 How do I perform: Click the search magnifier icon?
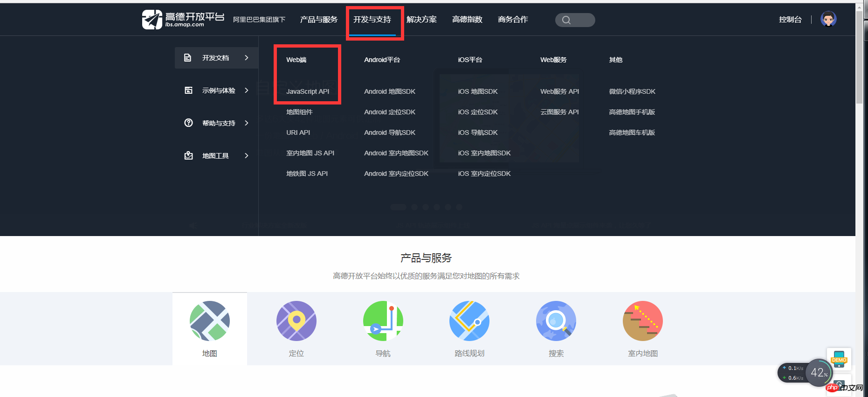coord(566,20)
